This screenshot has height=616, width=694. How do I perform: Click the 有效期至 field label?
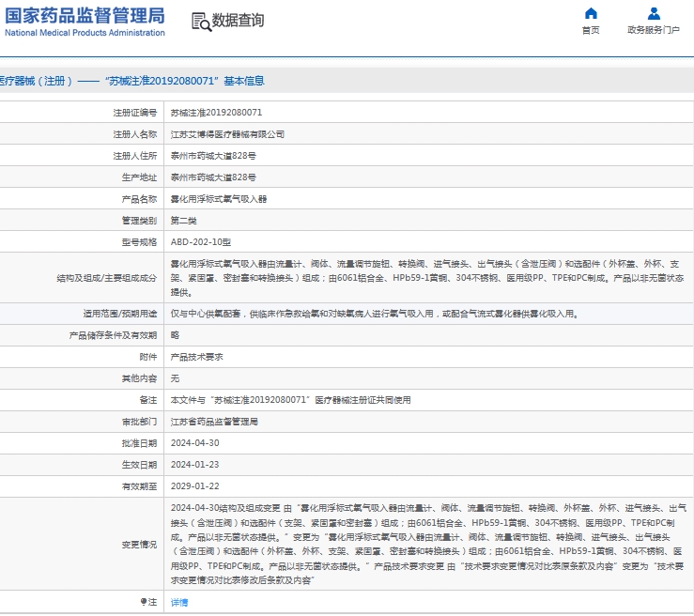139,486
